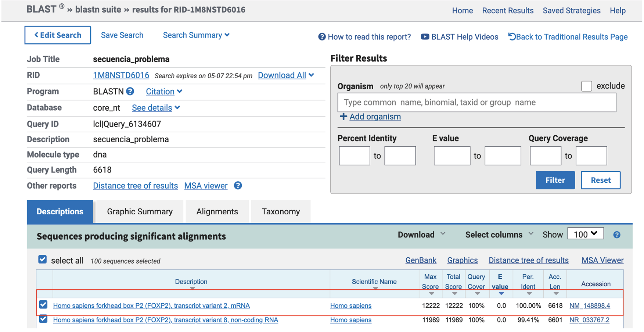Check the exclude organism checkbox

pos(586,86)
